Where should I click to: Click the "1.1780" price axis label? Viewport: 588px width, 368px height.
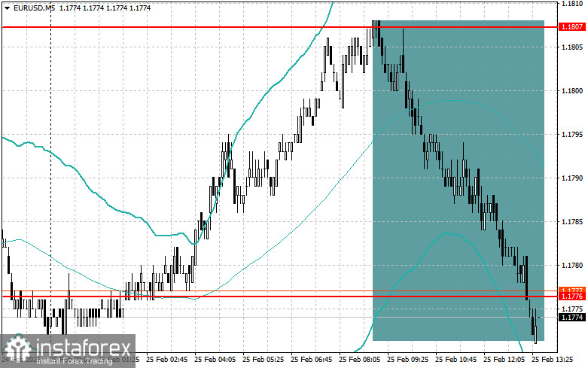click(572, 266)
